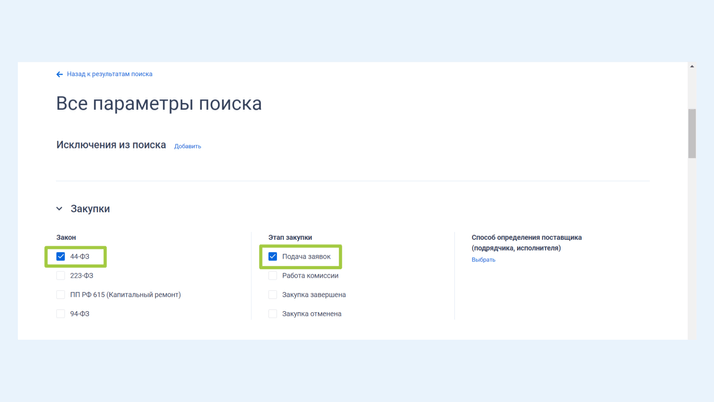This screenshot has width=714, height=402.
Task: Click the vertical scrollbar thumb
Action: pyautogui.click(x=692, y=133)
